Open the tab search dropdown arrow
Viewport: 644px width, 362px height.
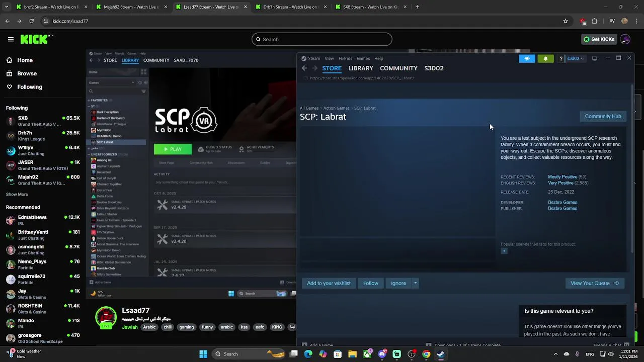7,7
